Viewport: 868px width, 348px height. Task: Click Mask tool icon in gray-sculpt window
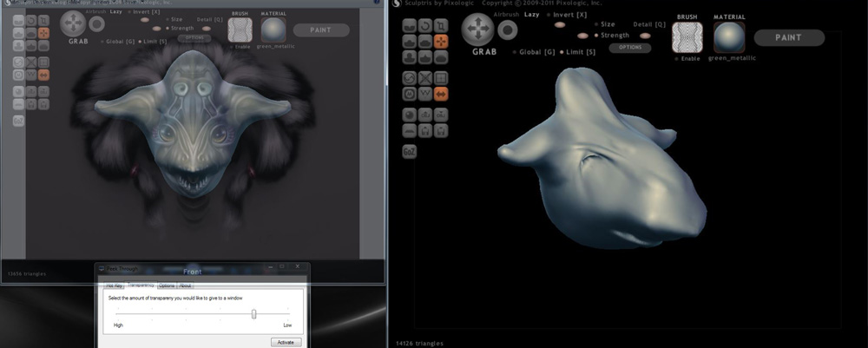click(409, 94)
